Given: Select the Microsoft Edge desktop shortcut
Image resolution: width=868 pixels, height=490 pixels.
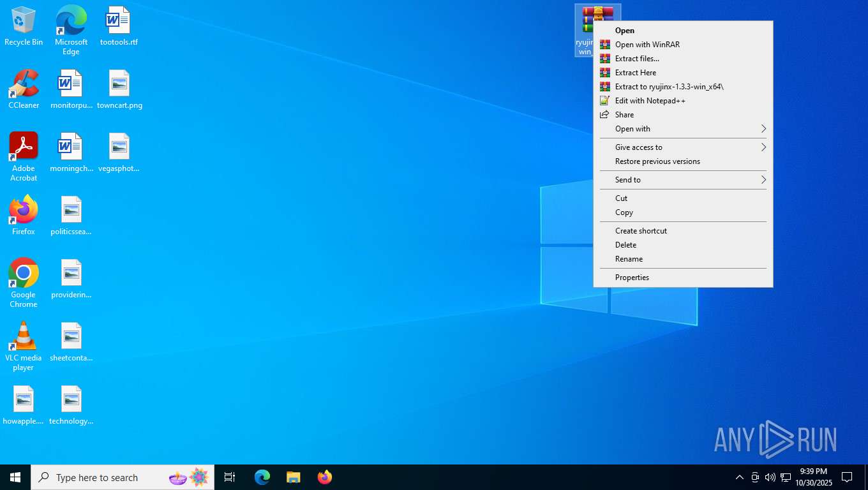Looking at the screenshot, I should (71, 31).
